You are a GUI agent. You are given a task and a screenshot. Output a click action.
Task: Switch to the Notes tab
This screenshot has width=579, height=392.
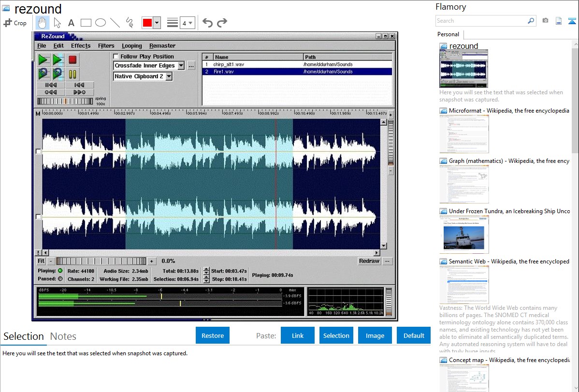[x=63, y=336]
